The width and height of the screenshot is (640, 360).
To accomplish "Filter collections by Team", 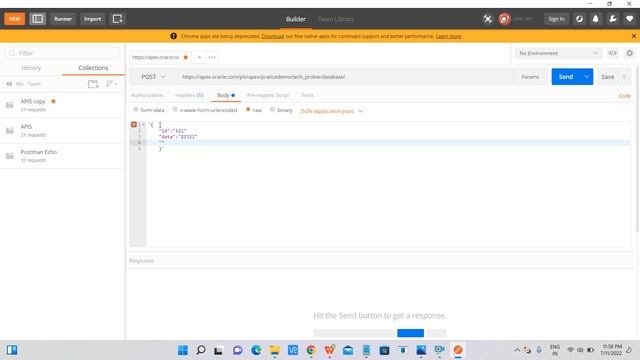I will (34, 84).
